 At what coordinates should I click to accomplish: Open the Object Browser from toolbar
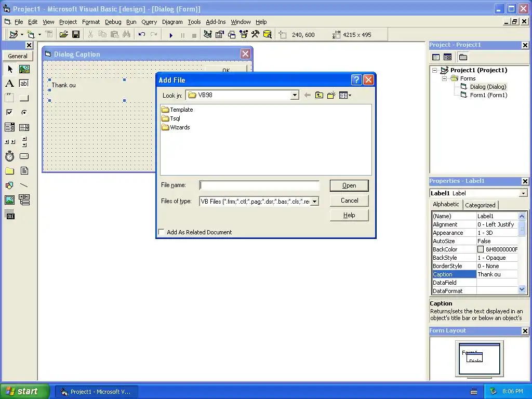tap(244, 34)
